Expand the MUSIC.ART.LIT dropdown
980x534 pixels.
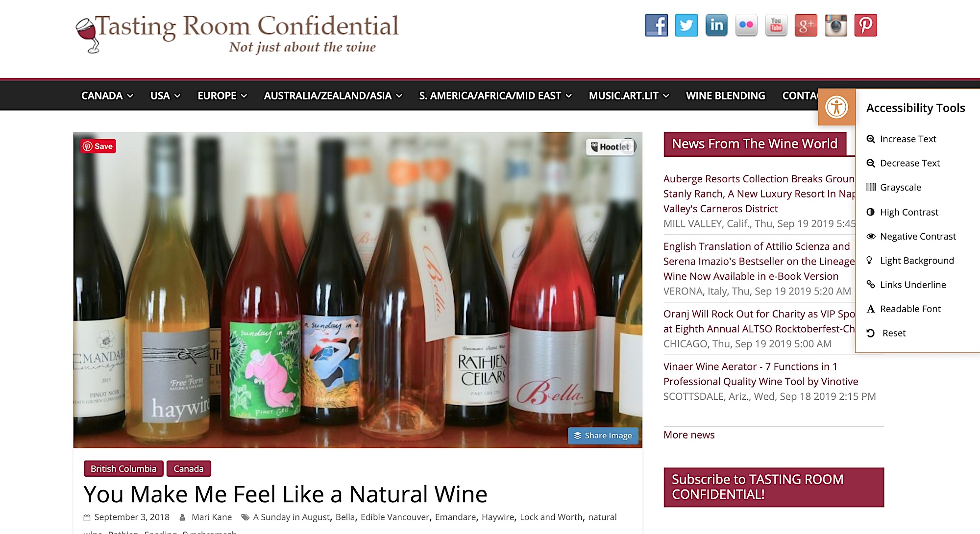coord(629,96)
